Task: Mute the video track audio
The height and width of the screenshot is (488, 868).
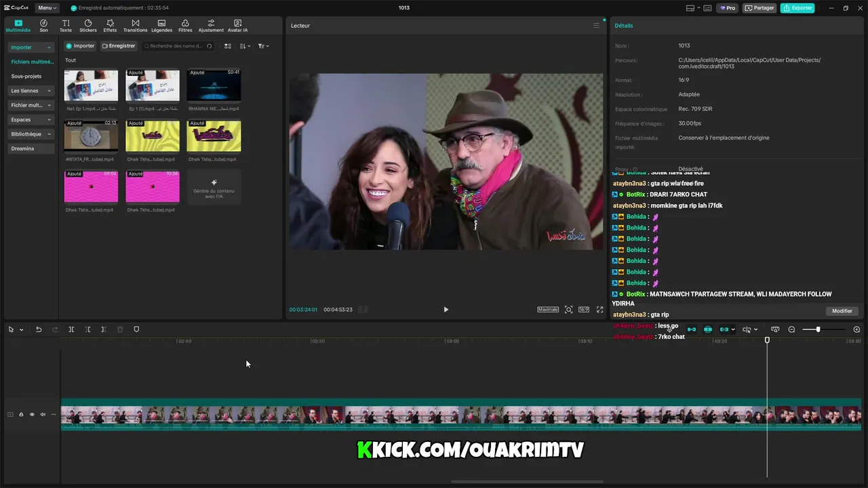Action: (x=43, y=414)
